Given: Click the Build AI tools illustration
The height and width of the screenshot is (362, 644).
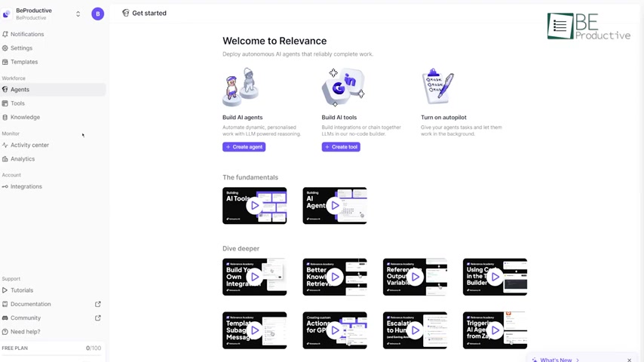Looking at the screenshot, I should point(343,87).
